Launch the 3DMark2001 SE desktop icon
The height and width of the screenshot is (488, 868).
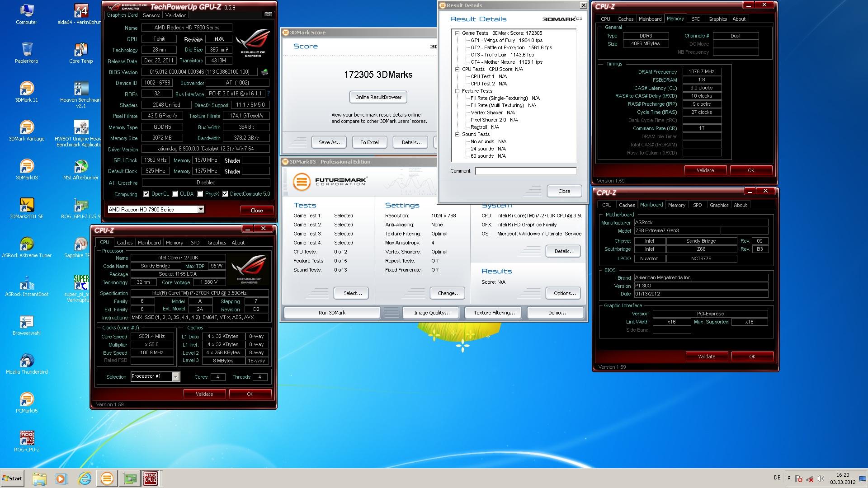27,209
